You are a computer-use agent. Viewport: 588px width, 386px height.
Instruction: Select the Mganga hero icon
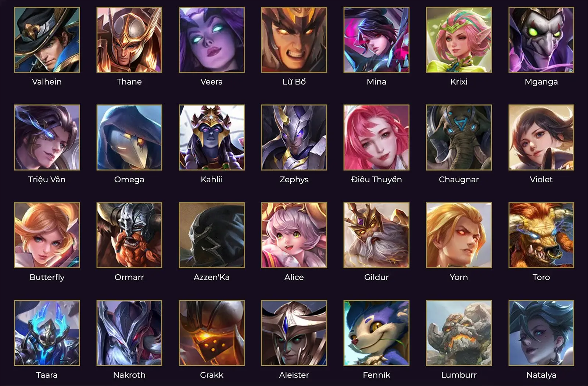(x=541, y=40)
